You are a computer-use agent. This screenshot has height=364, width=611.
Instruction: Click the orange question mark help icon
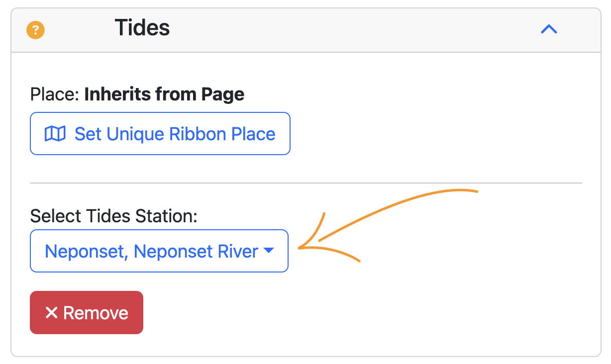coord(35,30)
